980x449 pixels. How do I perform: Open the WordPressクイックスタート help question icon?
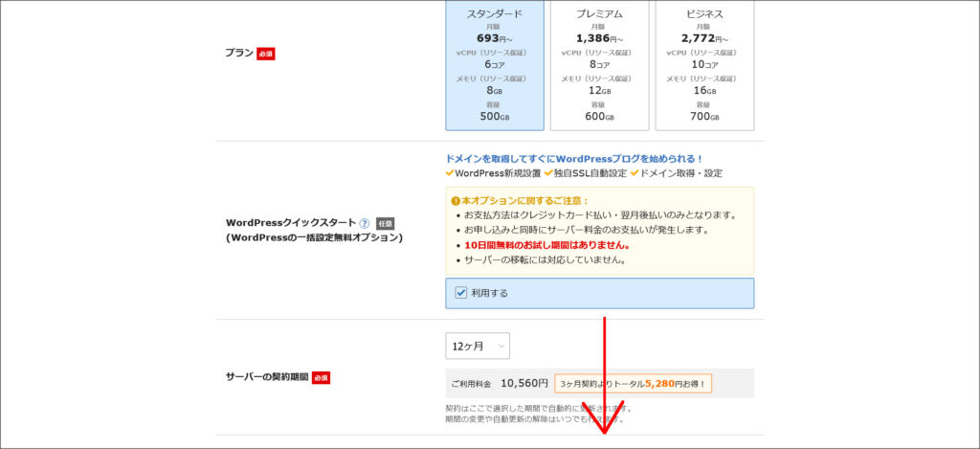pyautogui.click(x=365, y=223)
